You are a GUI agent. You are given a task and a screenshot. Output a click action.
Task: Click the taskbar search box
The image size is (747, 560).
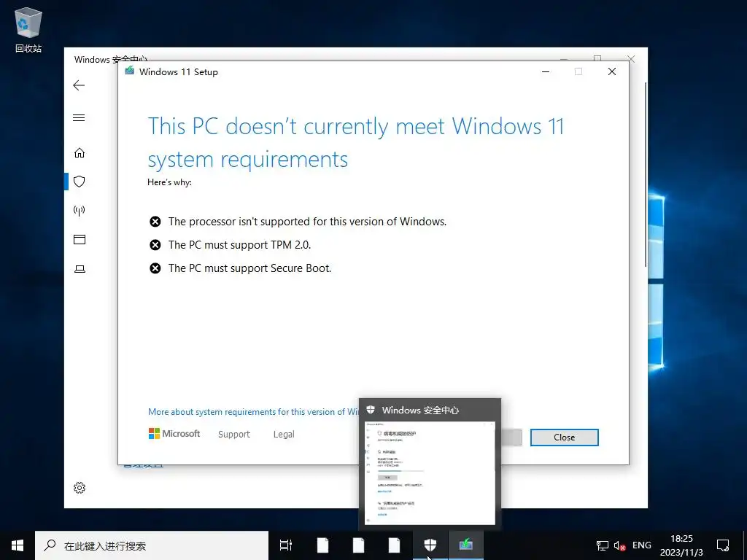pos(152,545)
